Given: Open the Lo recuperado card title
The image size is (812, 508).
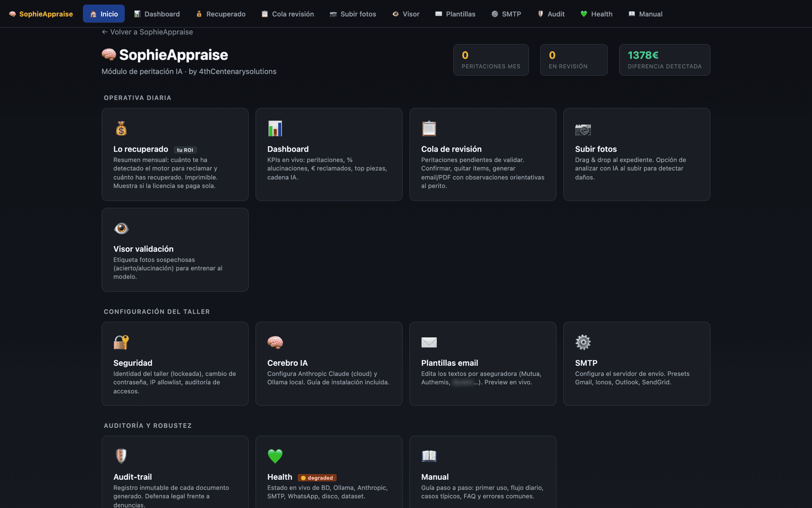Looking at the screenshot, I should pyautogui.click(x=141, y=149).
